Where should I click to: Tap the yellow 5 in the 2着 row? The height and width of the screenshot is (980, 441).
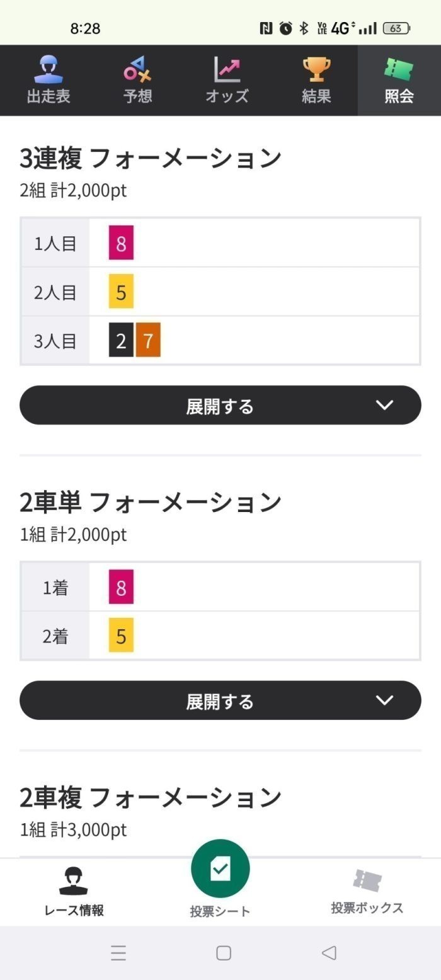tap(121, 636)
